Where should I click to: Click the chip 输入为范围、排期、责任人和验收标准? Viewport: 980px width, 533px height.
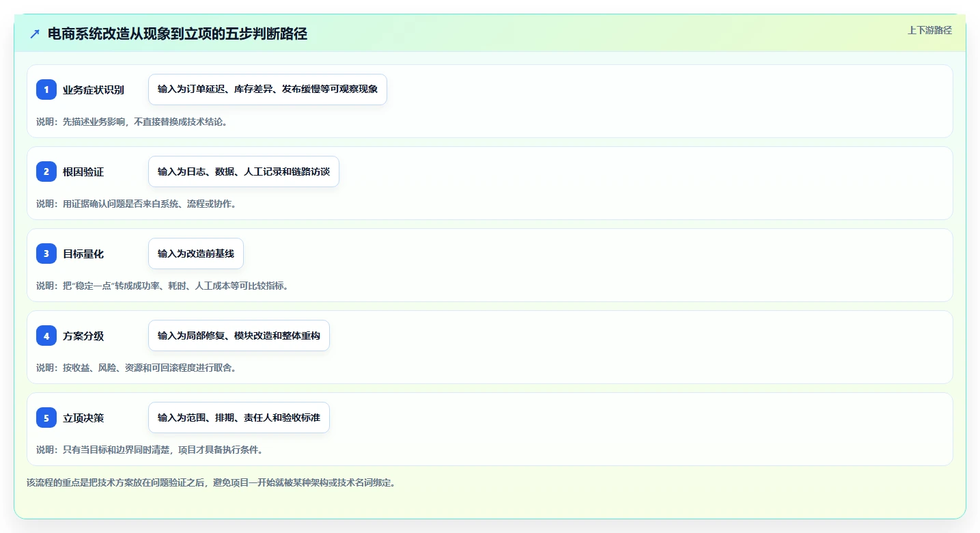[x=239, y=418]
